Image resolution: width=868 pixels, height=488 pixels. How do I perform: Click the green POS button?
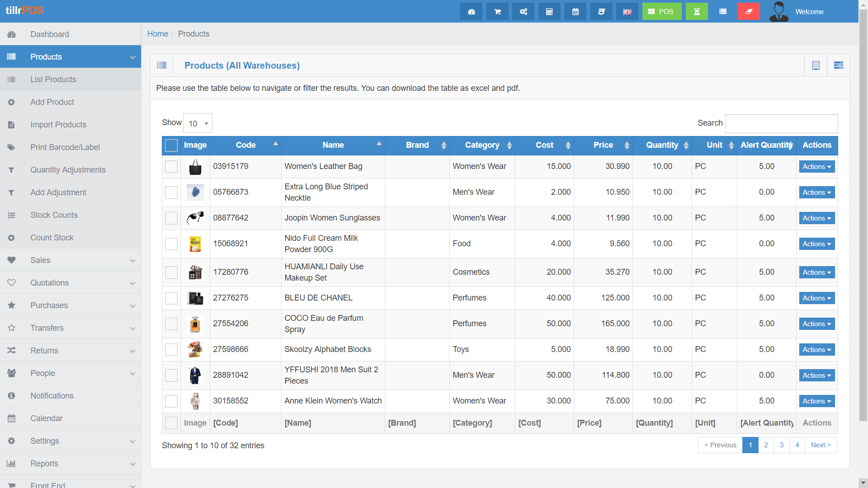[x=661, y=12]
